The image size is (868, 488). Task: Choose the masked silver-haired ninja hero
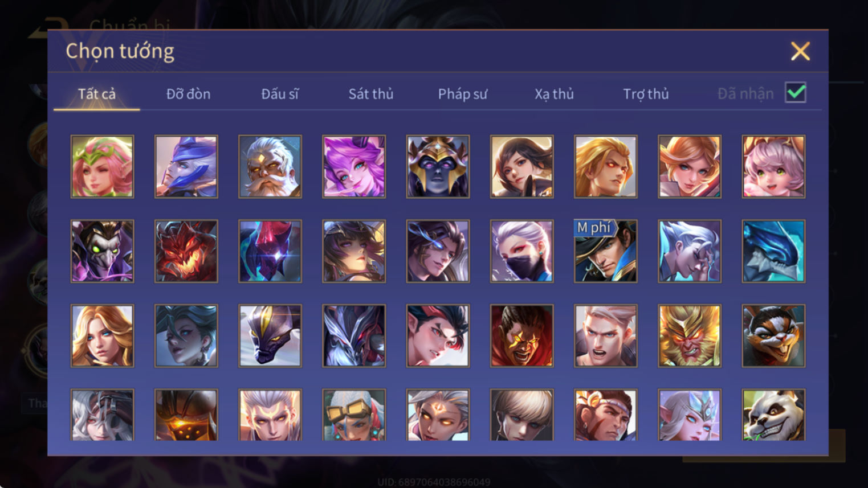[x=521, y=251]
